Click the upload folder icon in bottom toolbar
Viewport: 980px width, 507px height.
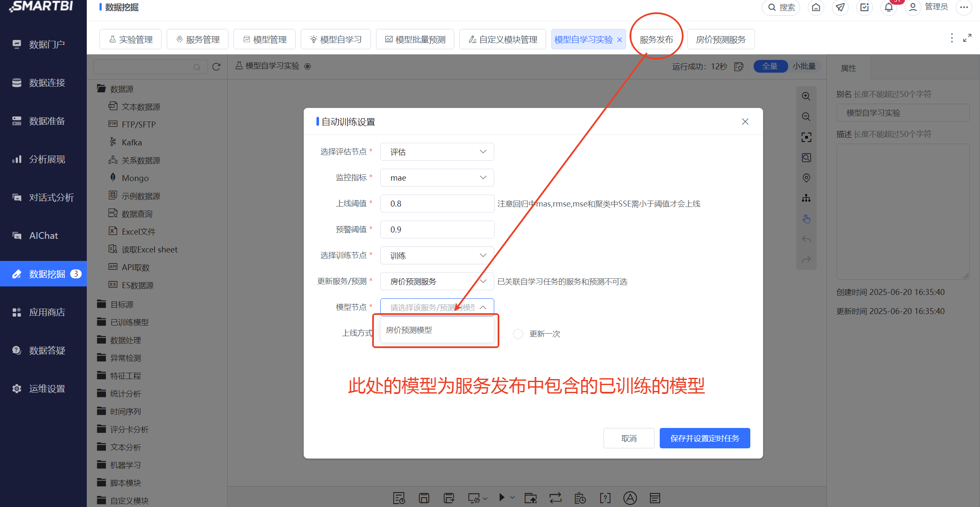pos(530,498)
